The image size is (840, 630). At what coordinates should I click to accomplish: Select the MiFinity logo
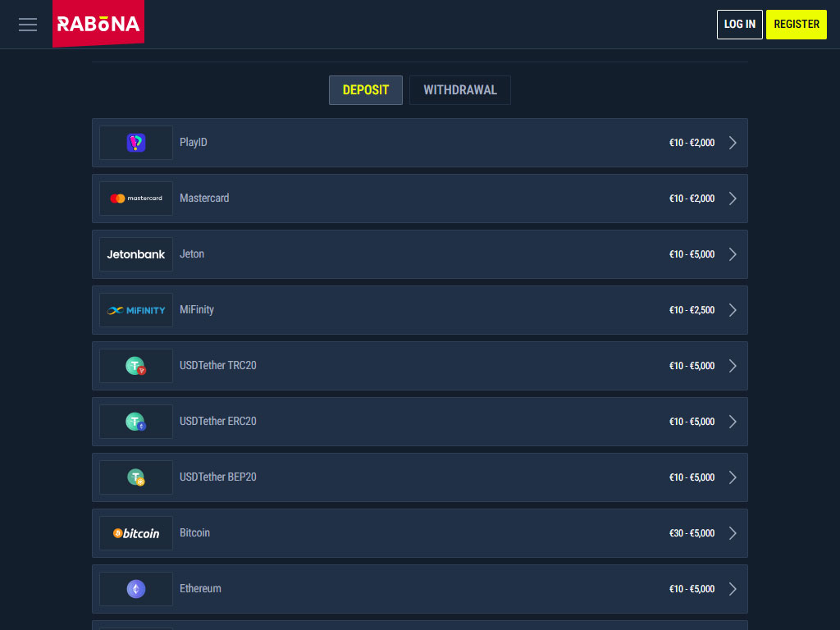(x=136, y=310)
